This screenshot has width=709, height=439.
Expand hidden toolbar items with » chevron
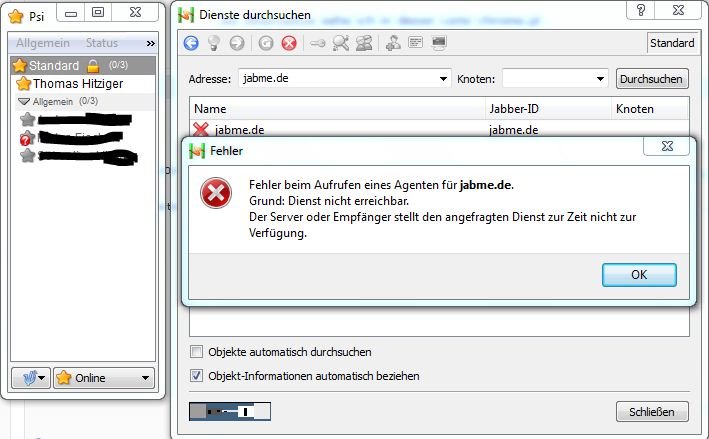(x=151, y=43)
